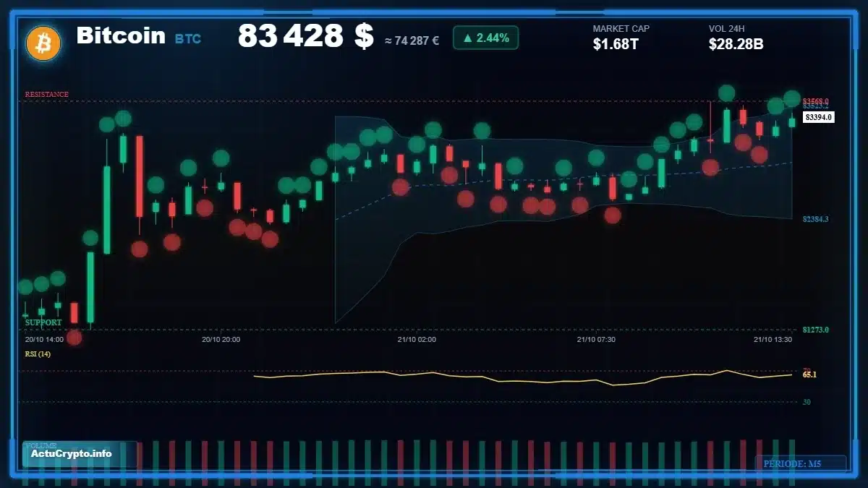Click the BTC ticker symbol

[188, 38]
